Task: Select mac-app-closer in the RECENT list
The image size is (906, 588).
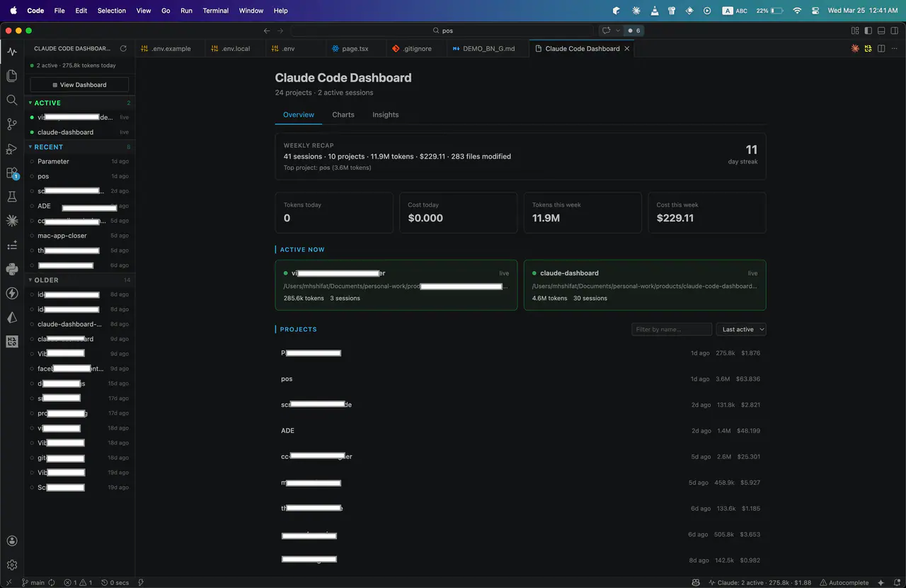Action: [x=79, y=236]
